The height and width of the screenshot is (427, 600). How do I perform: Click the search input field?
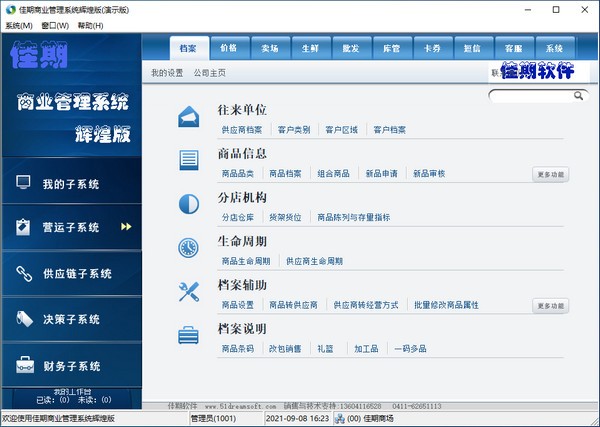pos(530,96)
